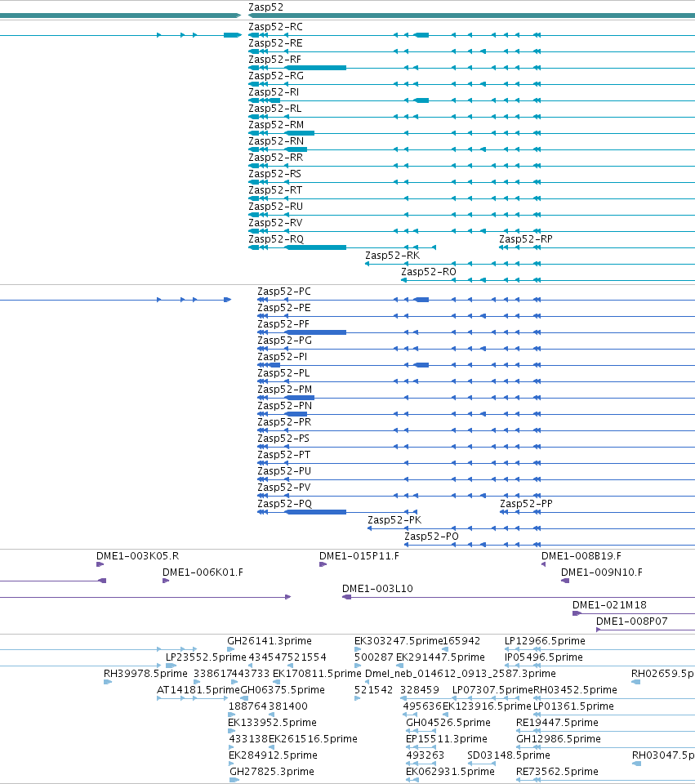Select the Zasp52-RC transcript label

click(x=275, y=27)
